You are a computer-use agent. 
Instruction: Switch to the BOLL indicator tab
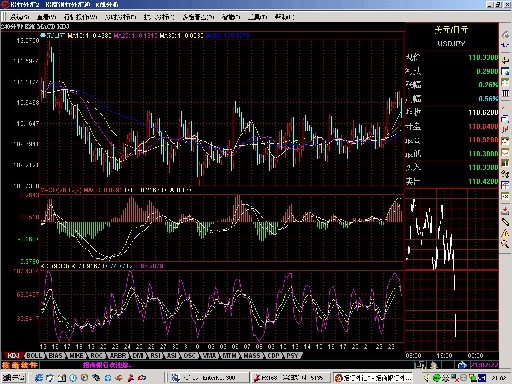[34, 356]
